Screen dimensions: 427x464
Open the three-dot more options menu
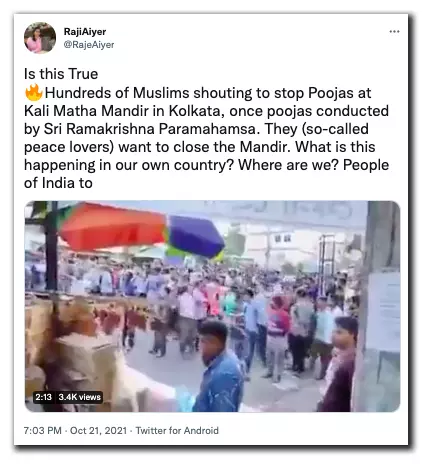[394, 32]
